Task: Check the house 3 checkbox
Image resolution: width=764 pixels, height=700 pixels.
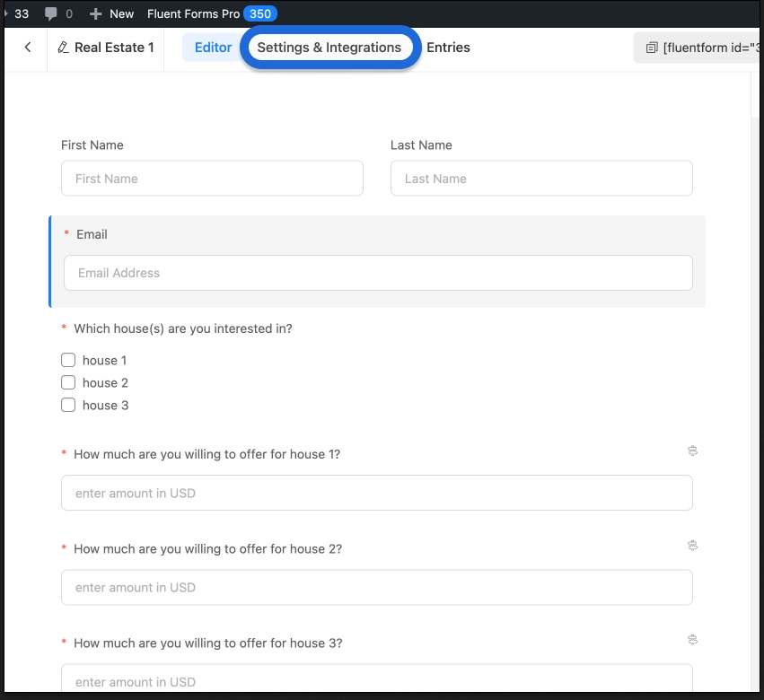Action: pyautogui.click(x=68, y=405)
